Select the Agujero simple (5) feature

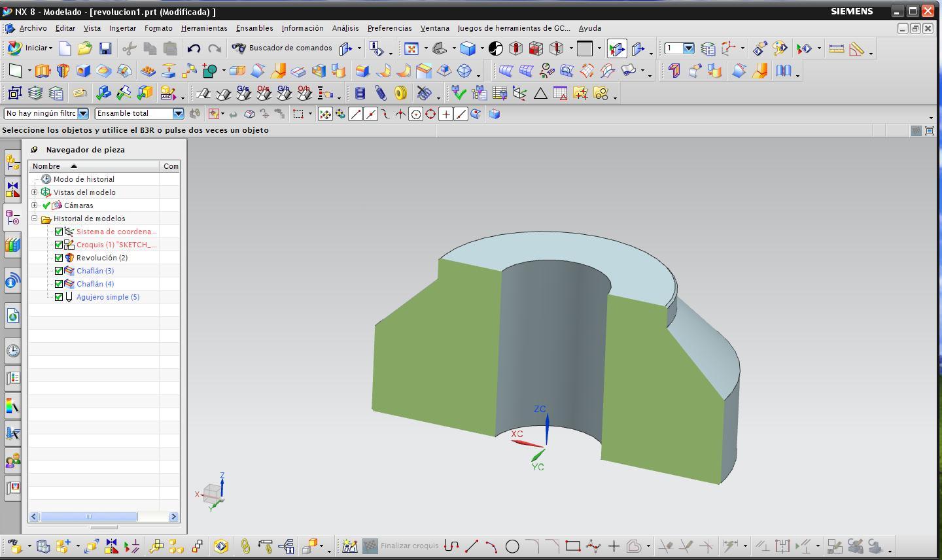pyautogui.click(x=108, y=297)
